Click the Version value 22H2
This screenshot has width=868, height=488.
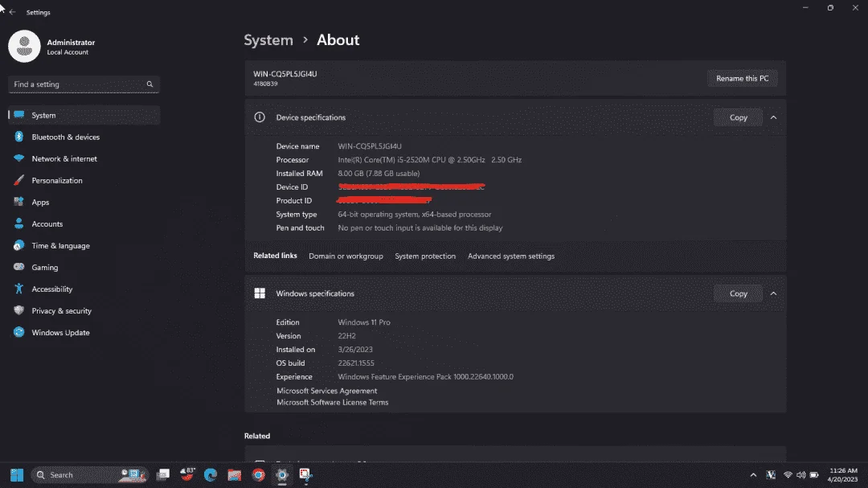point(346,336)
